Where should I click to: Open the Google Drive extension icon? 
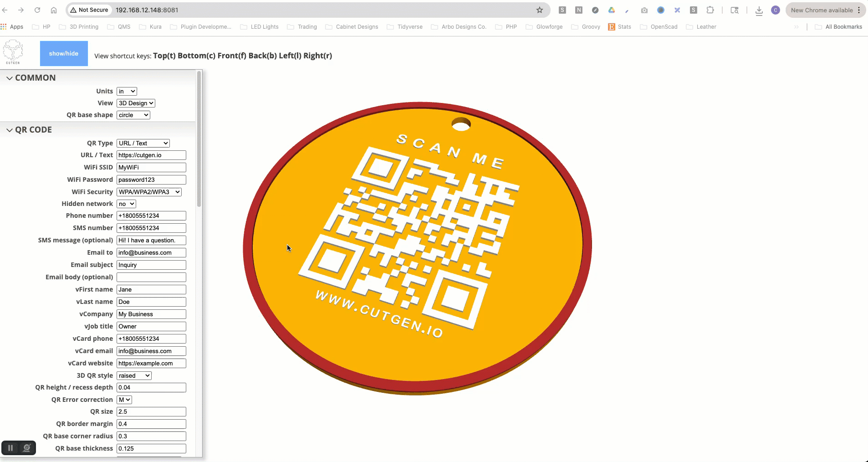pos(612,10)
